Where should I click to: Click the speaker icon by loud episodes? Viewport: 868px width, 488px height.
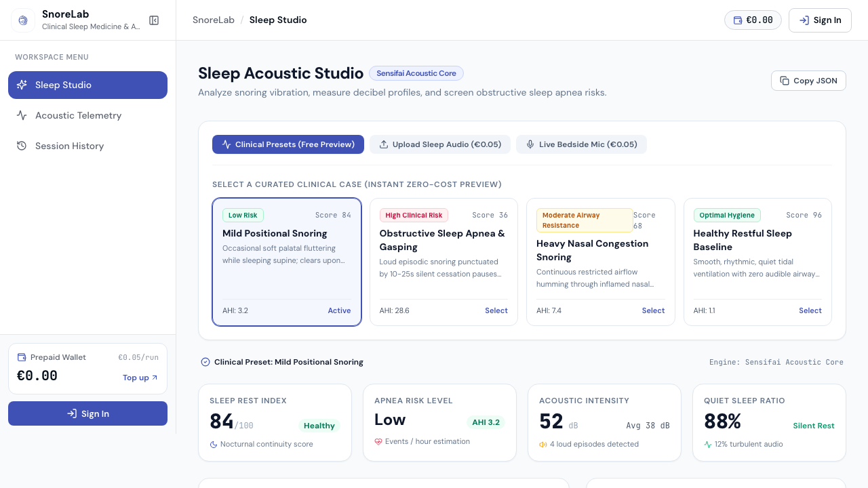point(543,444)
